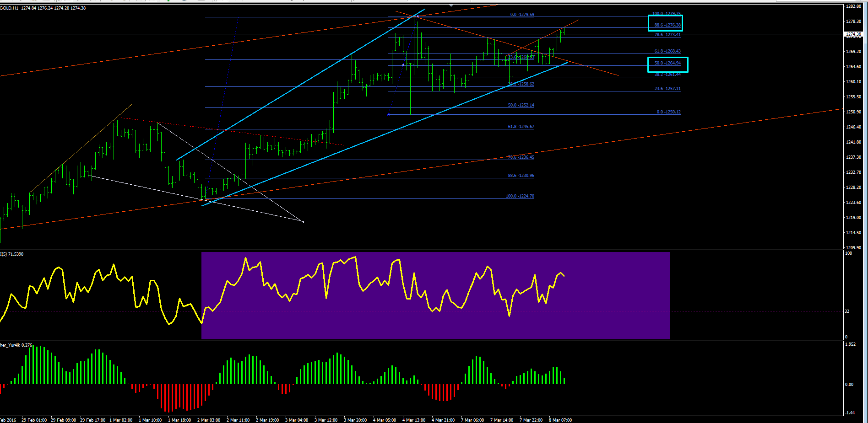Click the 23.6 -1257.11 Fibonacci label
The width and height of the screenshot is (868, 423).
[667, 89]
